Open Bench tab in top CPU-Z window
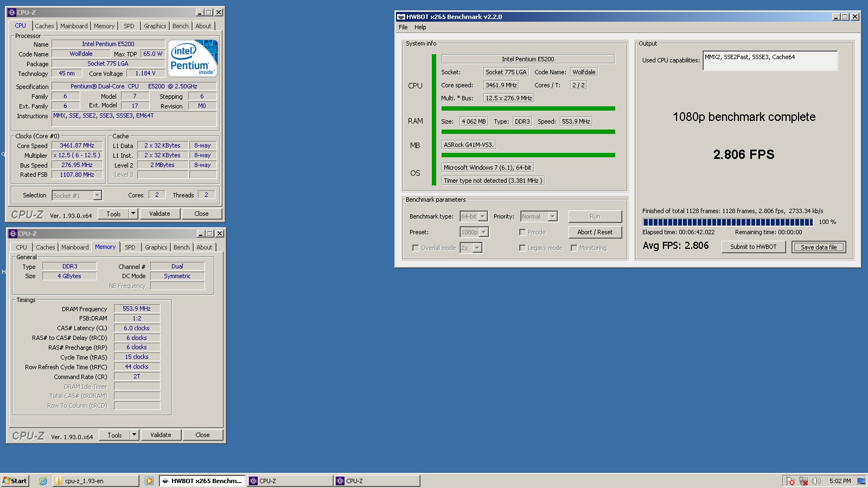Screen dimensions: 868x488 tap(181, 26)
